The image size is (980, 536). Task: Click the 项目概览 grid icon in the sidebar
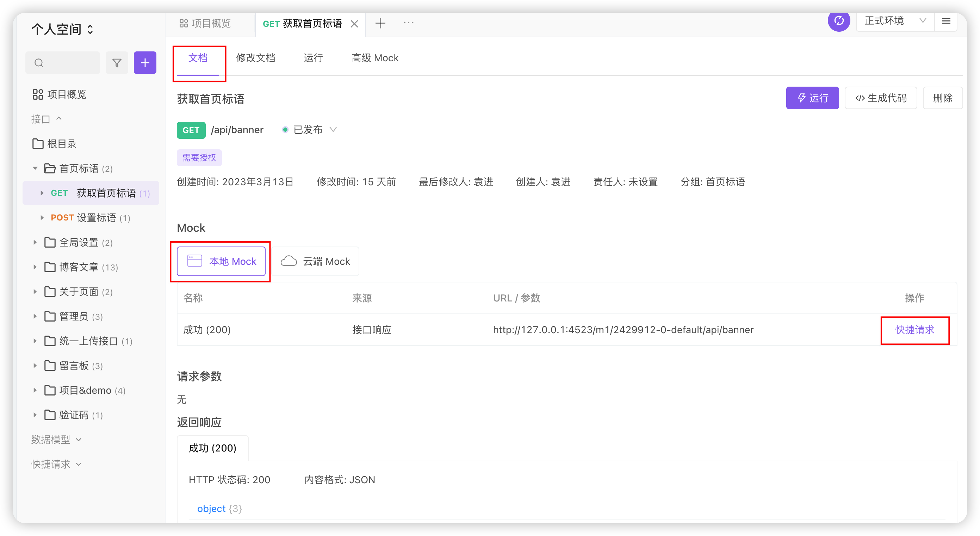[x=38, y=94]
